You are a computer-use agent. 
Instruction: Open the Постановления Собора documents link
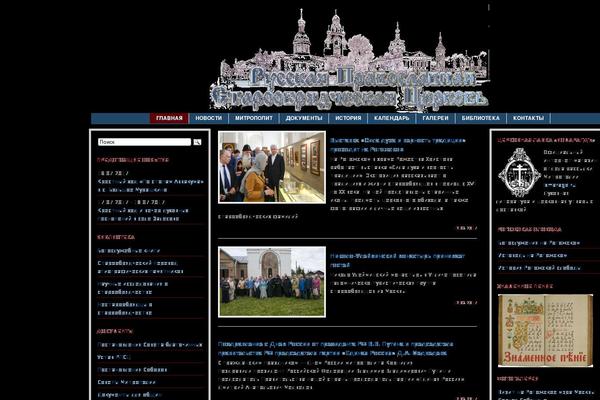tap(132, 369)
